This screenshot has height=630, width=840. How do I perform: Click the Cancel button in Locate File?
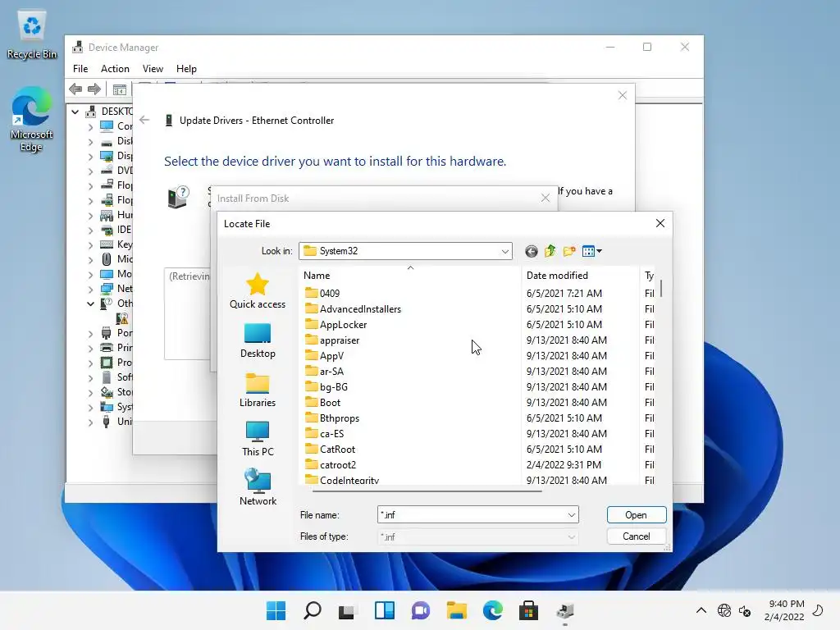point(637,536)
